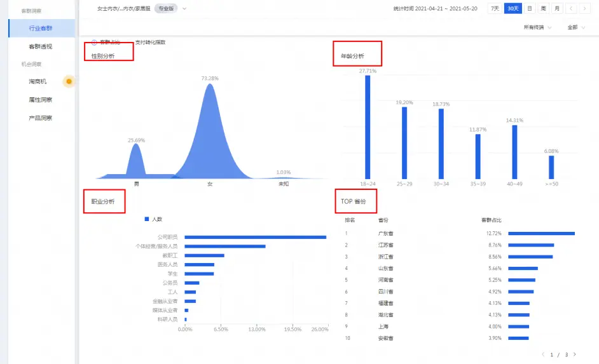Click 浙江省 in the TOP 省份 table
This screenshot has width=599, height=364.
pos(386,257)
